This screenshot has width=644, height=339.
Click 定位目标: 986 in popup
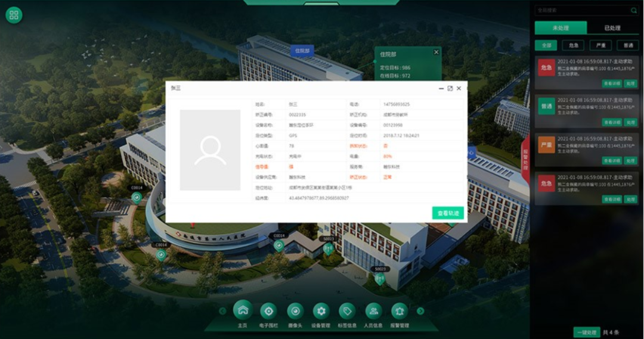395,68
